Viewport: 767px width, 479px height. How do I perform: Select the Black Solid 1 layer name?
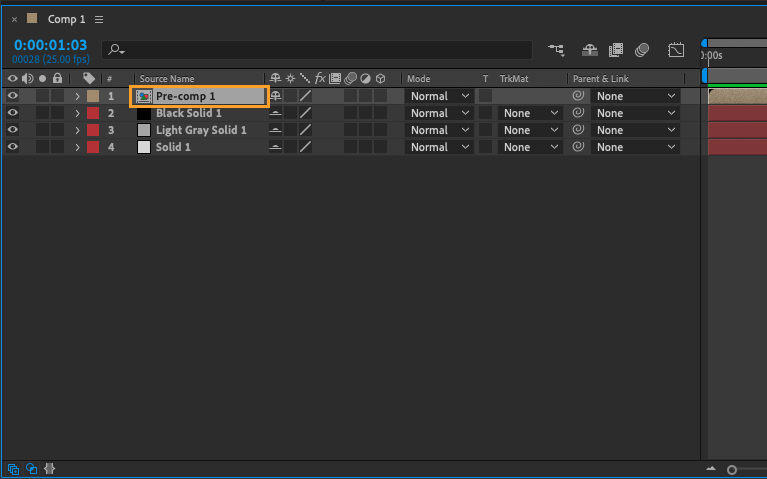click(x=189, y=113)
